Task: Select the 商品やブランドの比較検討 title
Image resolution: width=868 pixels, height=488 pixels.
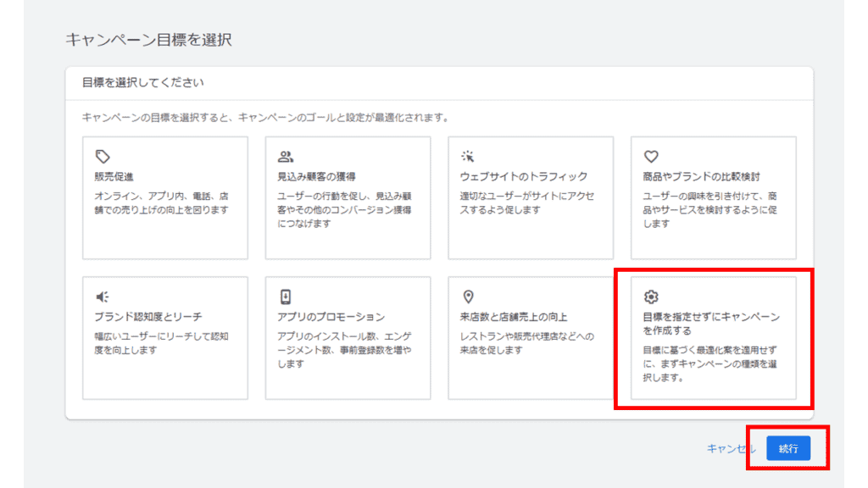Action: [701, 177]
